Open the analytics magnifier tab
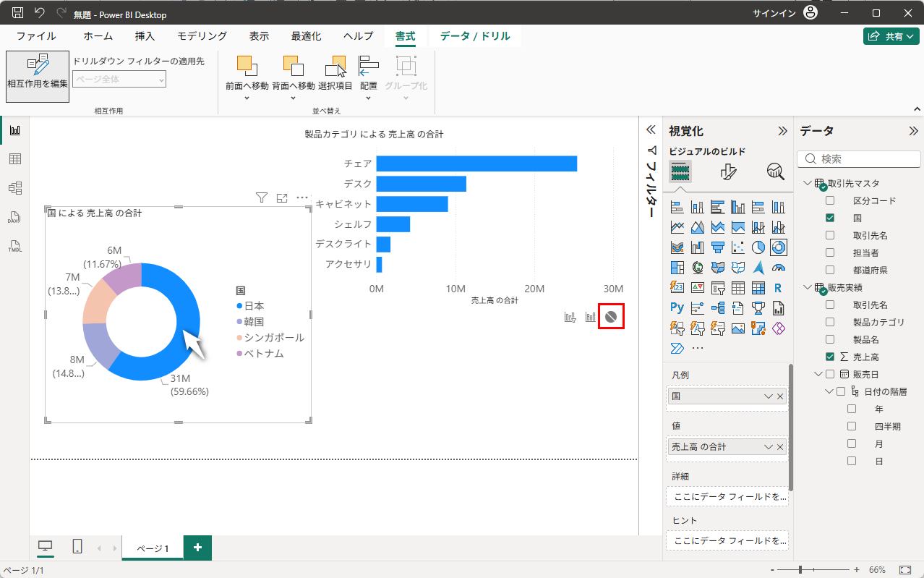924x578 pixels. [x=776, y=171]
